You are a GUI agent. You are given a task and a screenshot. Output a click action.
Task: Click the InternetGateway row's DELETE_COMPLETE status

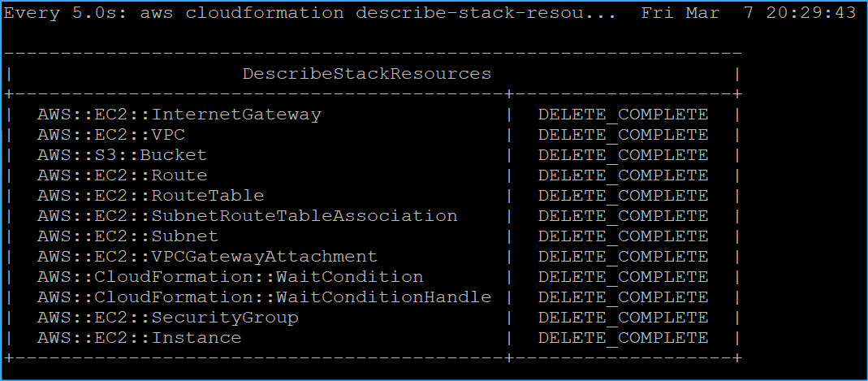point(623,115)
